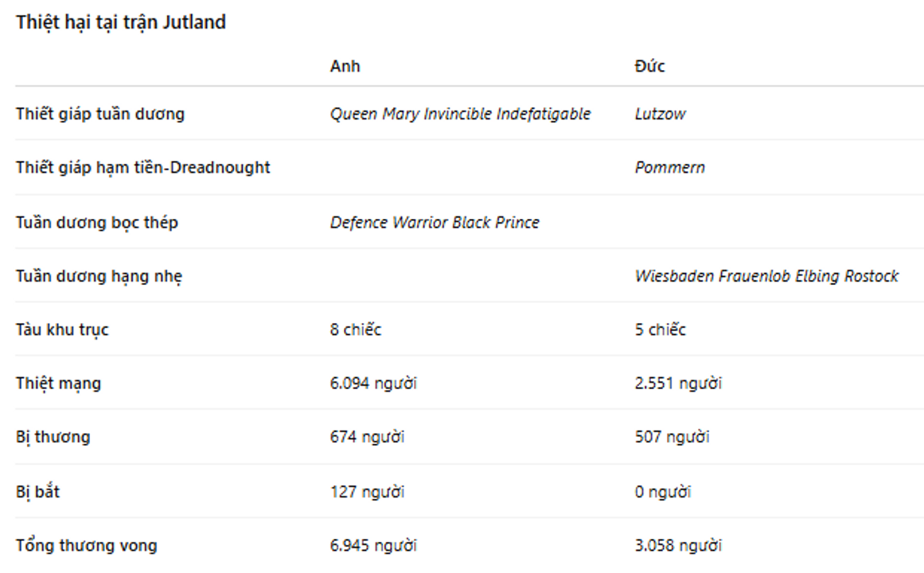Image resolution: width=924 pixels, height=573 pixels.
Task: Select the '6.094 người' death toll cell
Action: coord(373,384)
